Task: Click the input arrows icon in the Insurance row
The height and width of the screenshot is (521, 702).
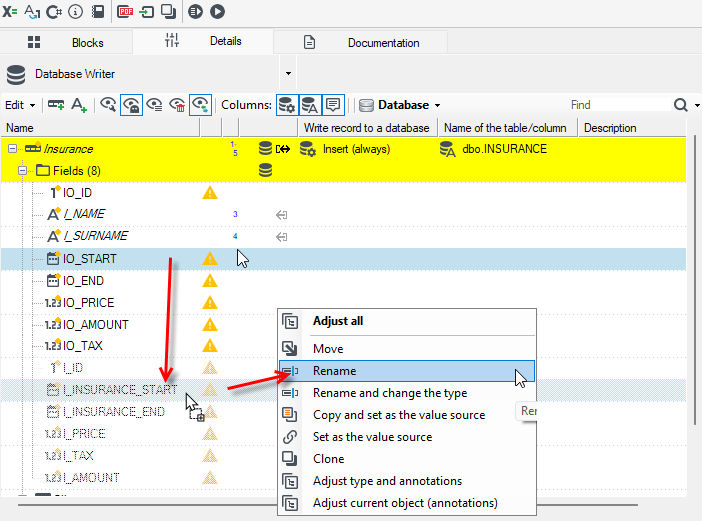Action: 283,149
